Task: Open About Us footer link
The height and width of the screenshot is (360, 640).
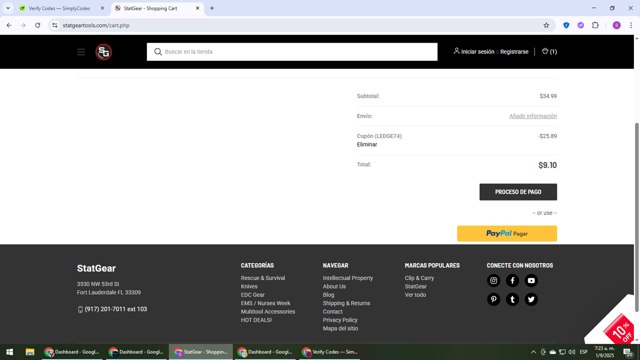Action: click(x=334, y=287)
